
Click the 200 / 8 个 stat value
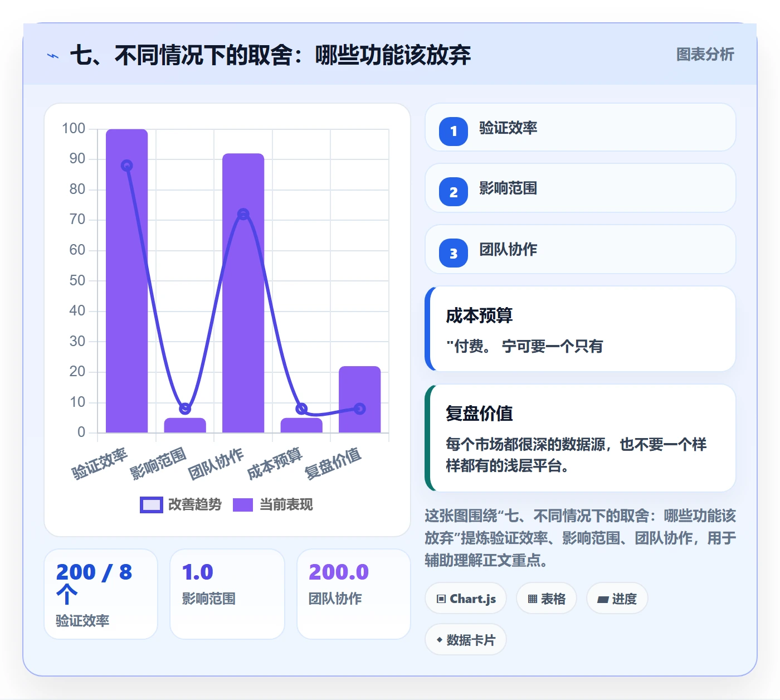(x=94, y=582)
